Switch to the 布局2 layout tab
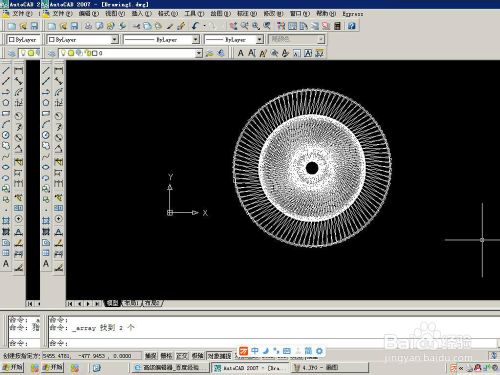The width and height of the screenshot is (500, 375). tap(152, 303)
